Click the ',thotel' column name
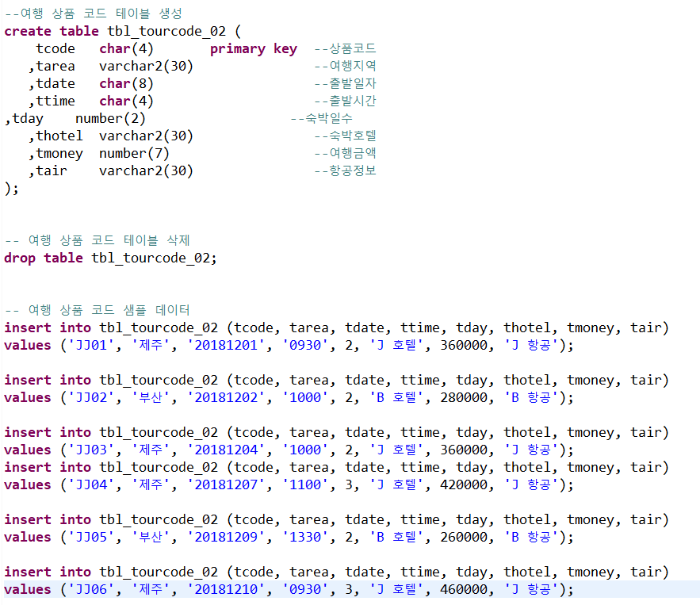700x605 pixels. point(55,136)
